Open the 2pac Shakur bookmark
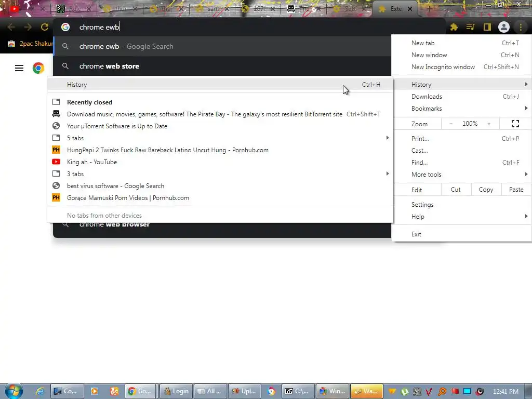The width and height of the screenshot is (532, 399). [x=31, y=44]
